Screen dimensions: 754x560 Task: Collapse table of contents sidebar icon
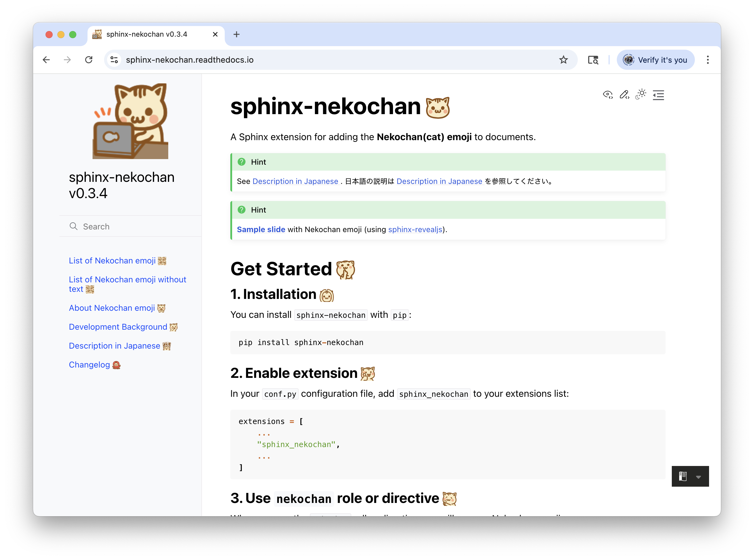point(658,95)
